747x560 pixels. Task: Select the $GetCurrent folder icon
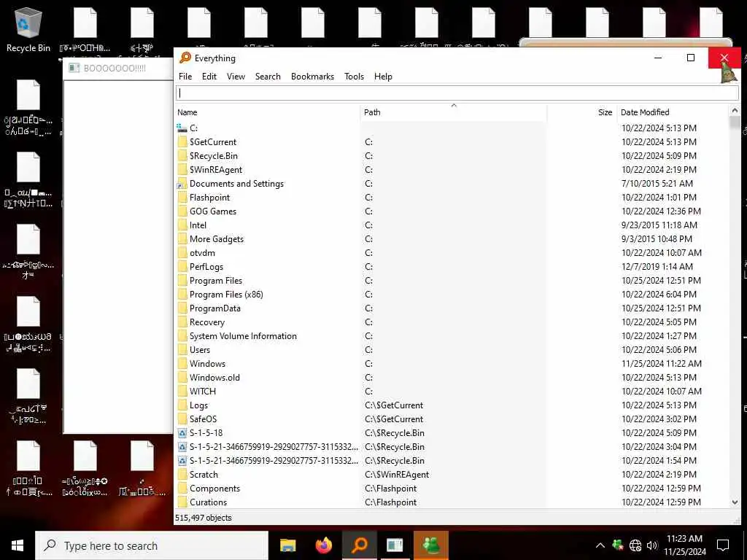[x=182, y=142]
